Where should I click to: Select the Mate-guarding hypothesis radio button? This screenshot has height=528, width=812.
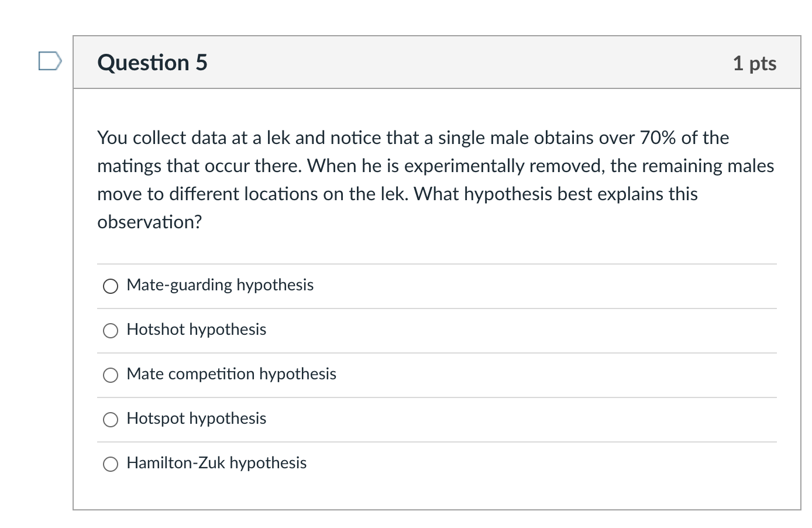pyautogui.click(x=111, y=286)
